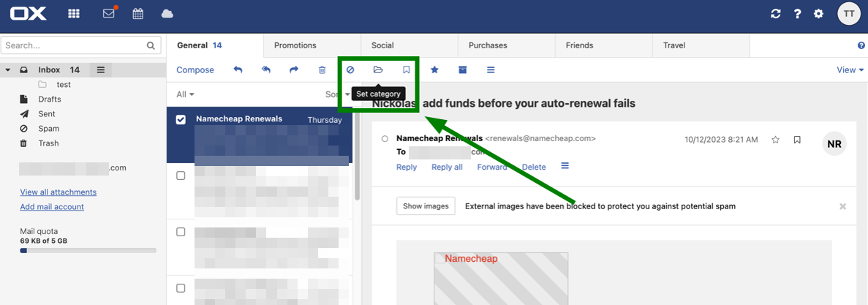
Task: Click the toolbar star flag icon
Action: pyautogui.click(x=434, y=69)
